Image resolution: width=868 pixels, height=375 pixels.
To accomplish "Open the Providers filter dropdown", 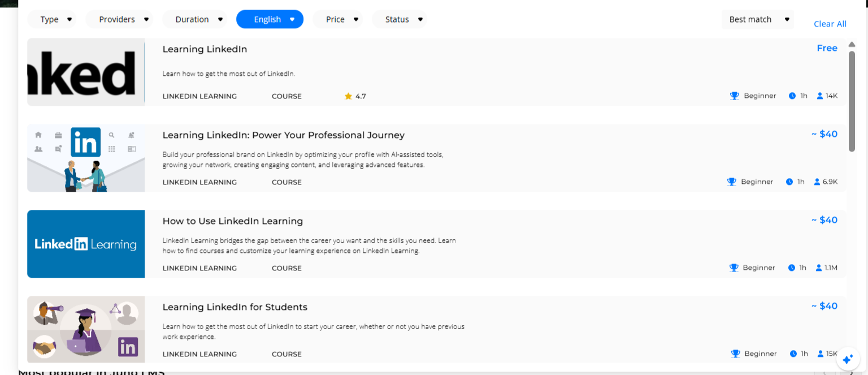I will point(119,19).
